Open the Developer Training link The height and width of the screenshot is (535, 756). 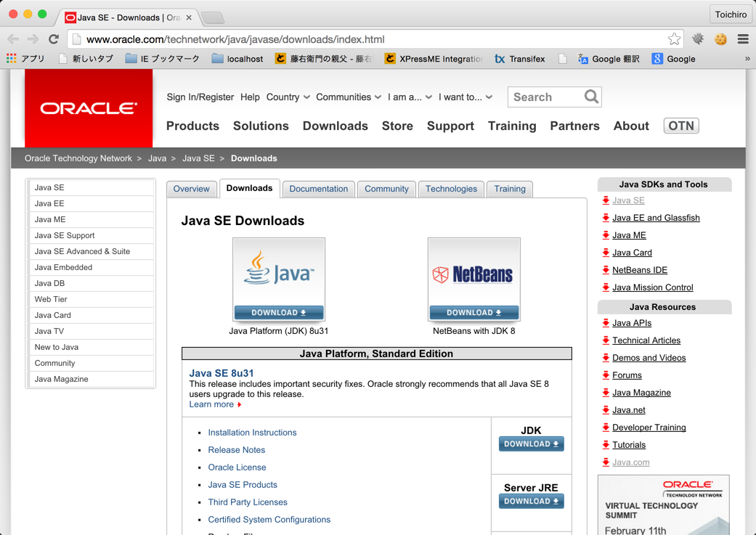tap(649, 428)
